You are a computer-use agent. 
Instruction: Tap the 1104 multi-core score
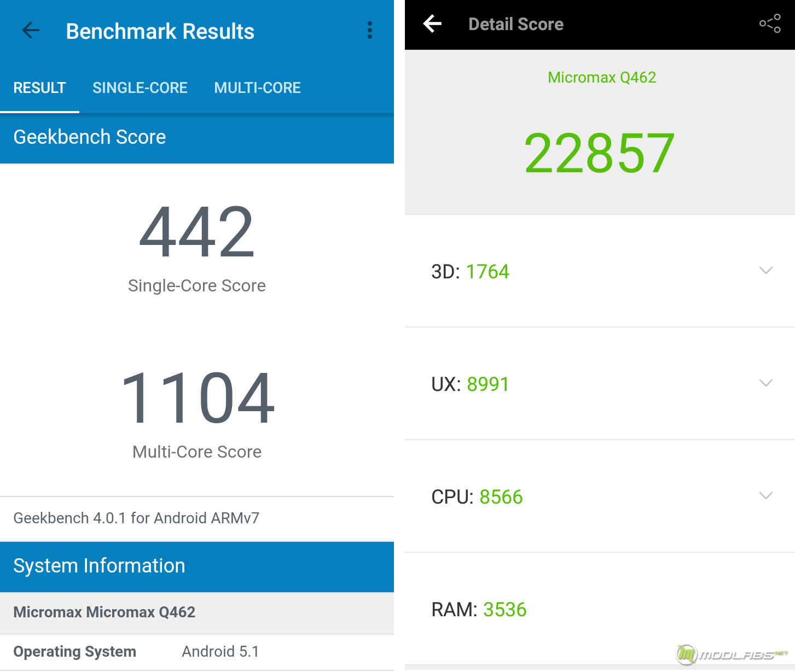[x=197, y=398]
